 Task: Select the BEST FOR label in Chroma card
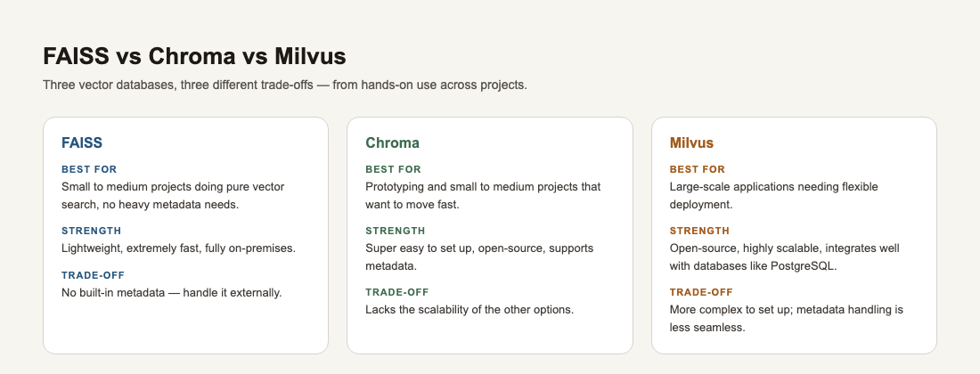tap(393, 169)
